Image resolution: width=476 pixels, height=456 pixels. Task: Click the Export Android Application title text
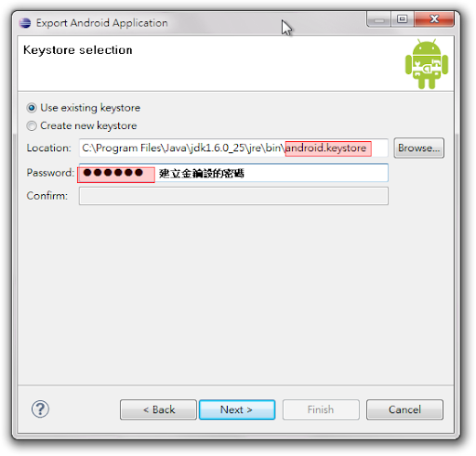pyautogui.click(x=101, y=23)
